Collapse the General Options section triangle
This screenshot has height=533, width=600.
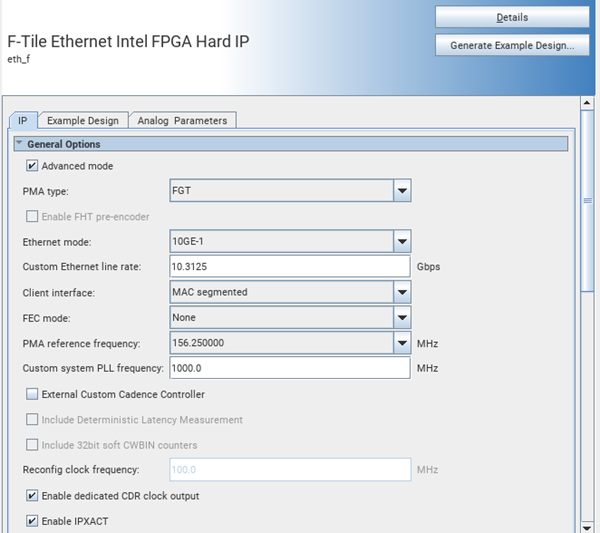pyautogui.click(x=19, y=144)
